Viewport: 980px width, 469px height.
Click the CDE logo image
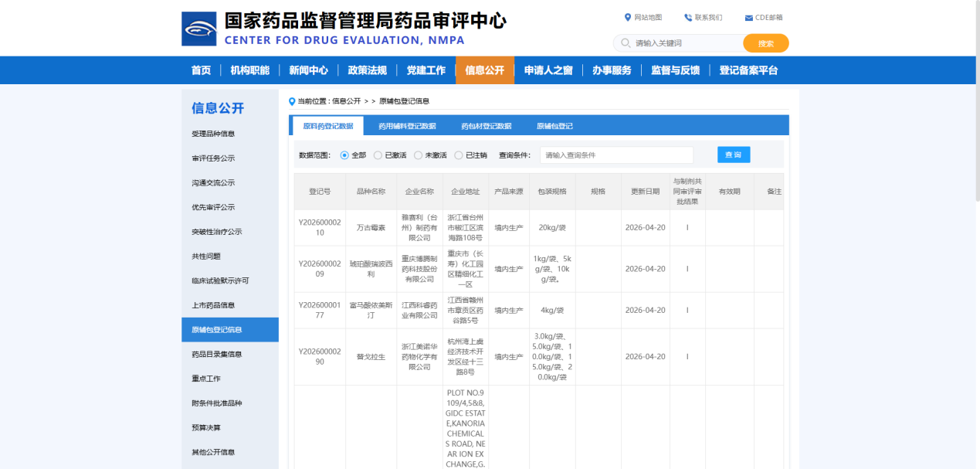click(x=199, y=29)
